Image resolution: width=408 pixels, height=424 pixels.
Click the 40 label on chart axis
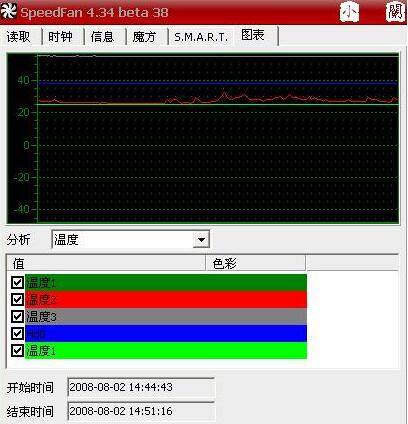pyautogui.click(x=23, y=80)
